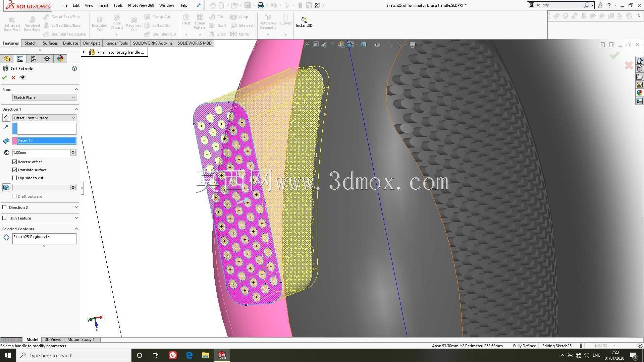Open the SOLIDWORKS Resources home icon

pyautogui.click(x=640, y=61)
